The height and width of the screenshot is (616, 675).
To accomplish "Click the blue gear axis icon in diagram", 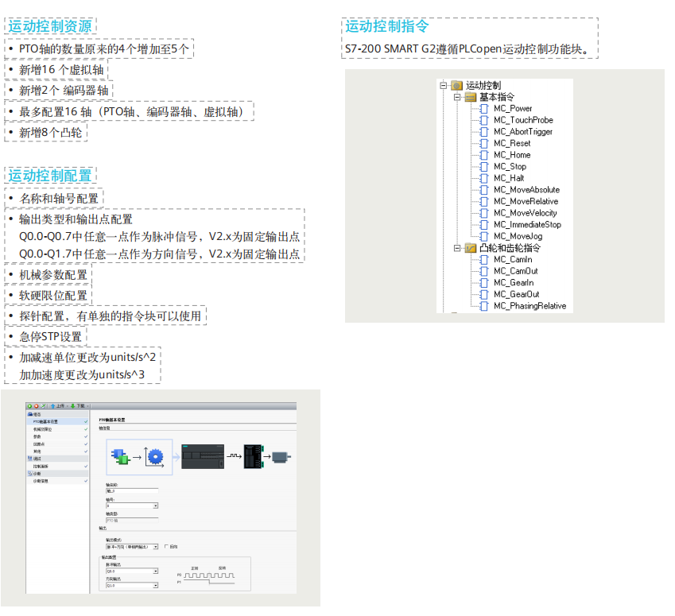I will 156,456.
